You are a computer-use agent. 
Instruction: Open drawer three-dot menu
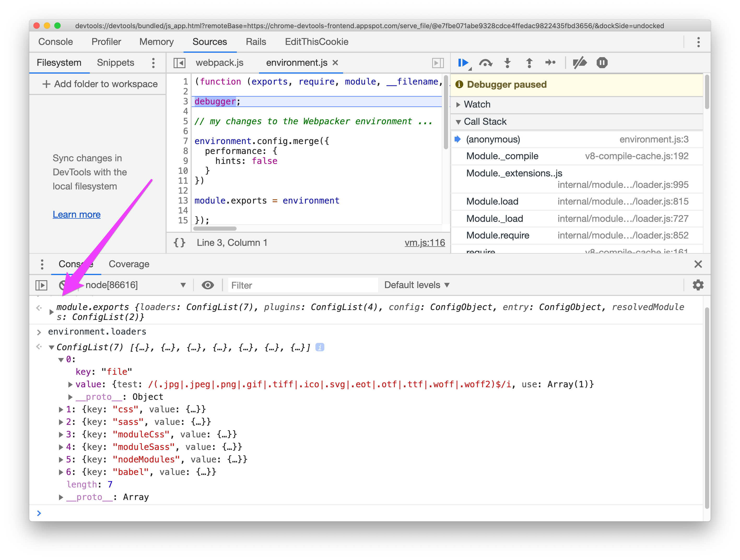point(42,264)
